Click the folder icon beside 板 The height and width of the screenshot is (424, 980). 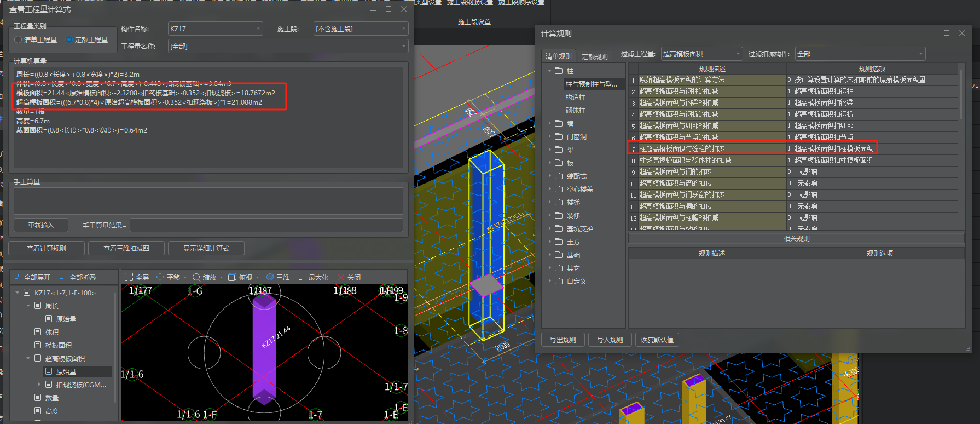click(559, 163)
